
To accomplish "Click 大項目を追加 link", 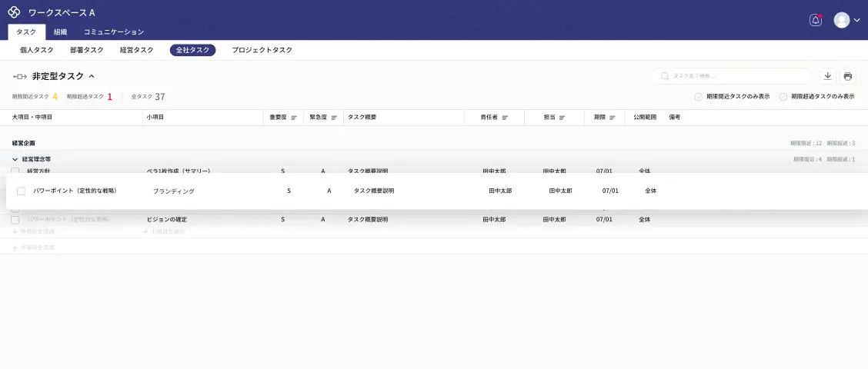I will (x=34, y=248).
